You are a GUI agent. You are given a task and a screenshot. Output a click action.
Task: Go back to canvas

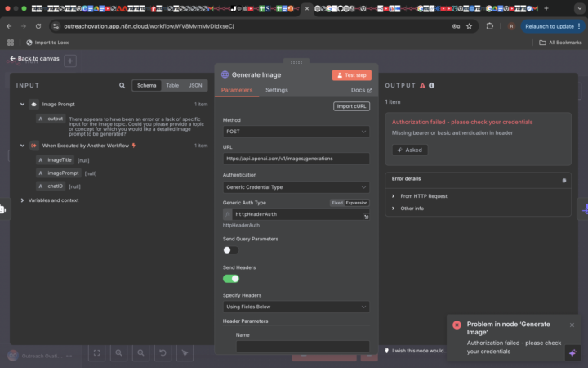[34, 59]
